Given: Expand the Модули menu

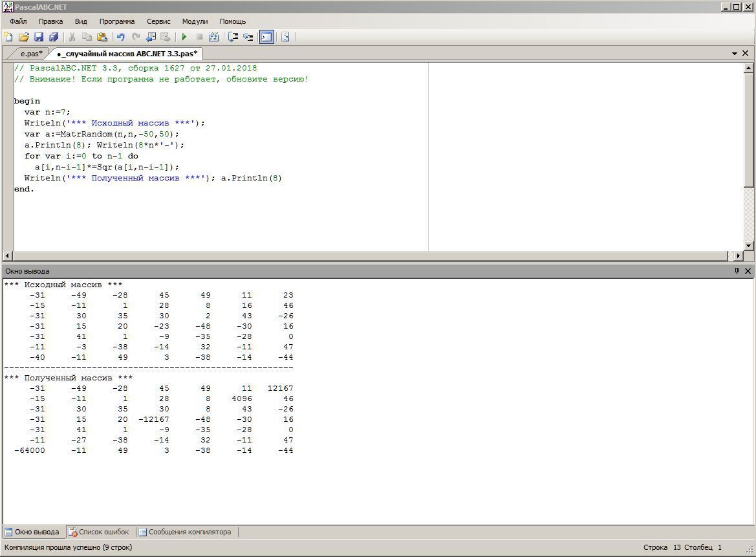Looking at the screenshot, I should click(x=195, y=21).
